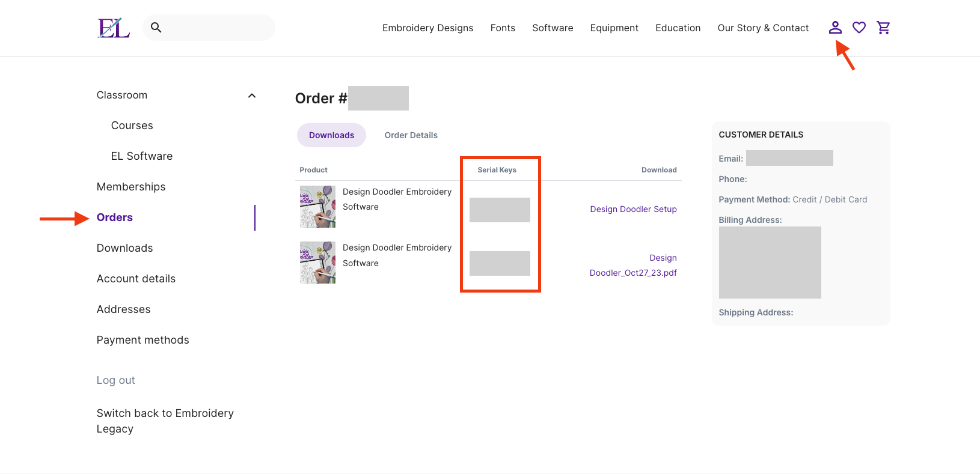This screenshot has height=474, width=980.
Task: Switch to the Downloads tab
Action: (331, 135)
